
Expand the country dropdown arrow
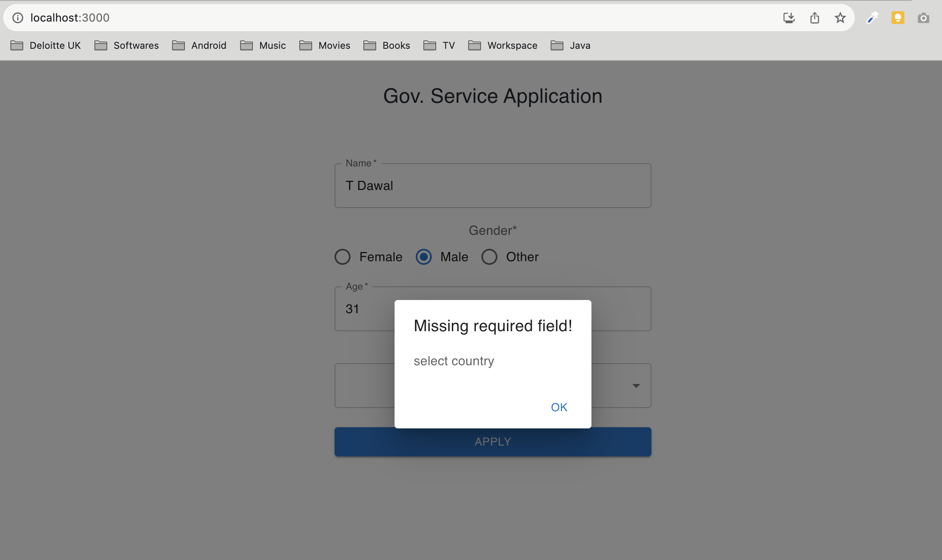tap(636, 386)
